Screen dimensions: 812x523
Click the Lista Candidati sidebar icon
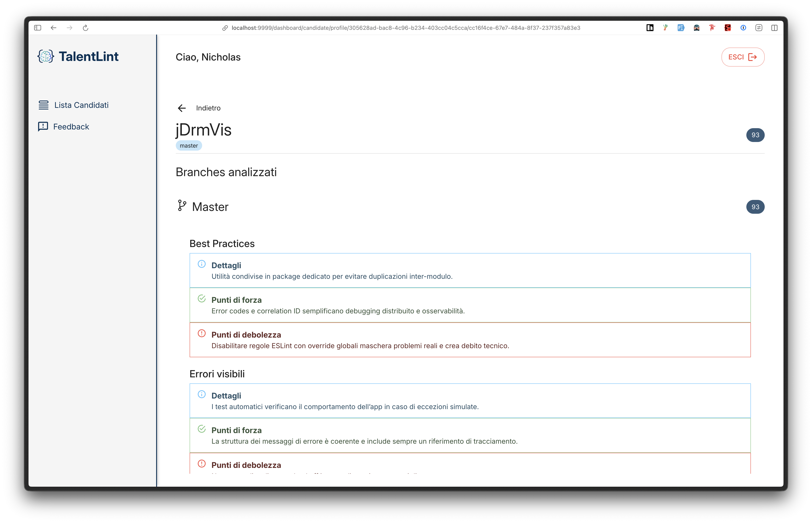point(43,105)
